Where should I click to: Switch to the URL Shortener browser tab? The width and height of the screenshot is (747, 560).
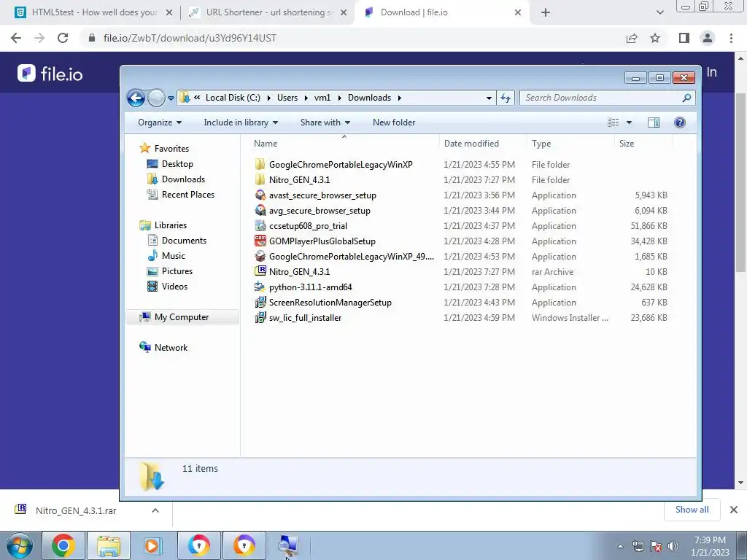[268, 12]
